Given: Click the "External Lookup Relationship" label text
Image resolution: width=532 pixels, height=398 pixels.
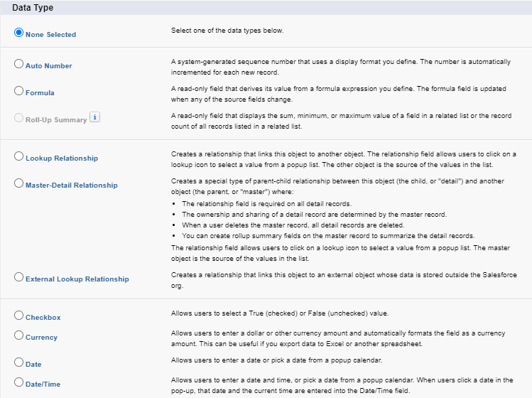Looking at the screenshot, I should tap(77, 280).
